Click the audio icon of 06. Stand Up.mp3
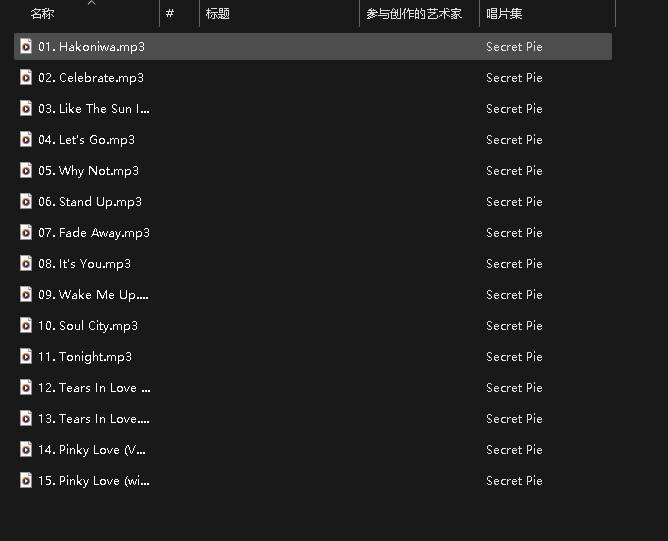668x541 pixels. 26,201
